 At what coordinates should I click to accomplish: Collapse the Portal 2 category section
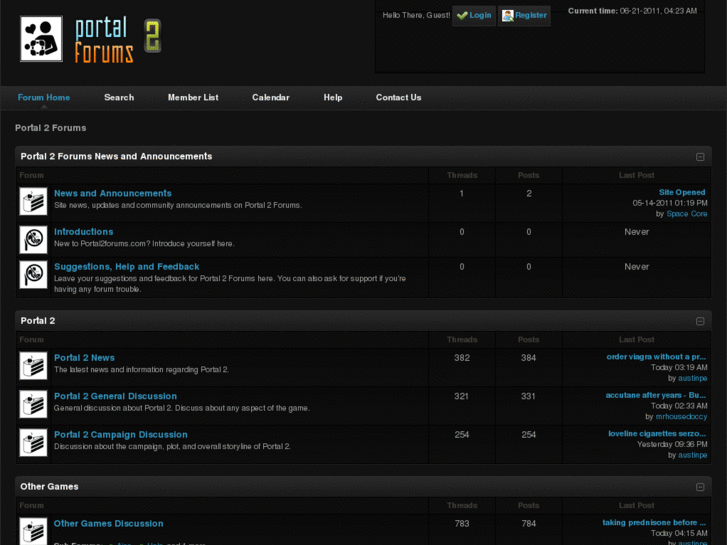[x=700, y=321]
